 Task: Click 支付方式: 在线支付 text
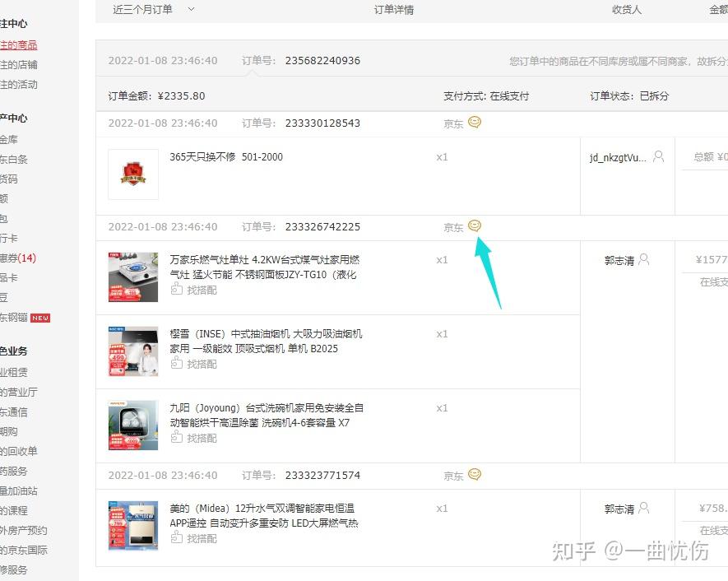(x=486, y=96)
